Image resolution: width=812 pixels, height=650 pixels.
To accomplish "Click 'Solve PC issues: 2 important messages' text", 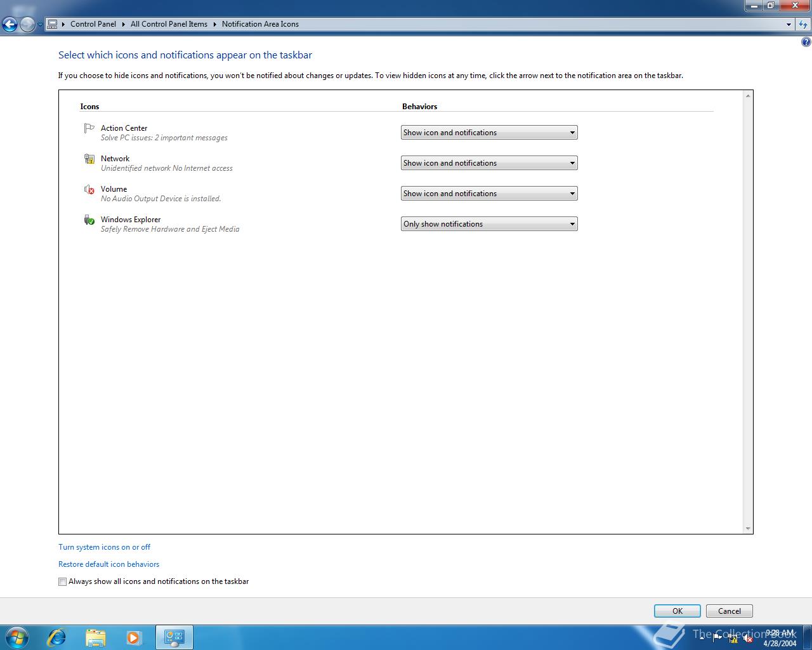I will 164,138.
